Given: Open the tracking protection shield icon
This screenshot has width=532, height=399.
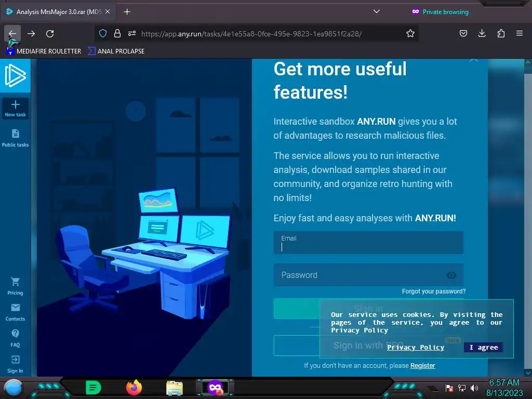Looking at the screenshot, I should pos(103,33).
